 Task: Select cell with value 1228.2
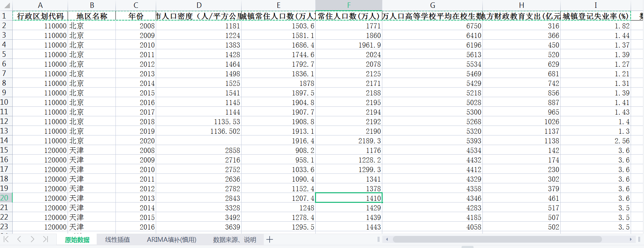[x=349, y=160]
